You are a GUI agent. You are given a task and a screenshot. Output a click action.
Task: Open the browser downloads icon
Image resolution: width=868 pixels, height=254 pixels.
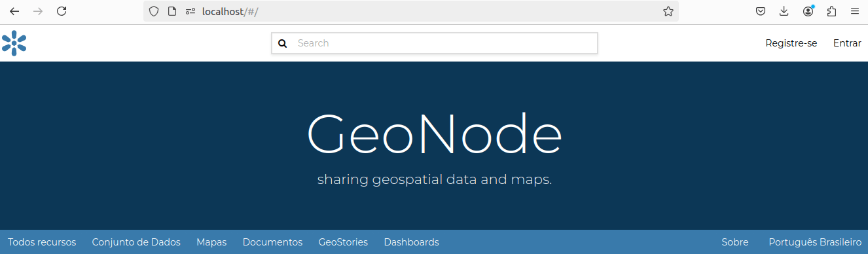pos(784,11)
